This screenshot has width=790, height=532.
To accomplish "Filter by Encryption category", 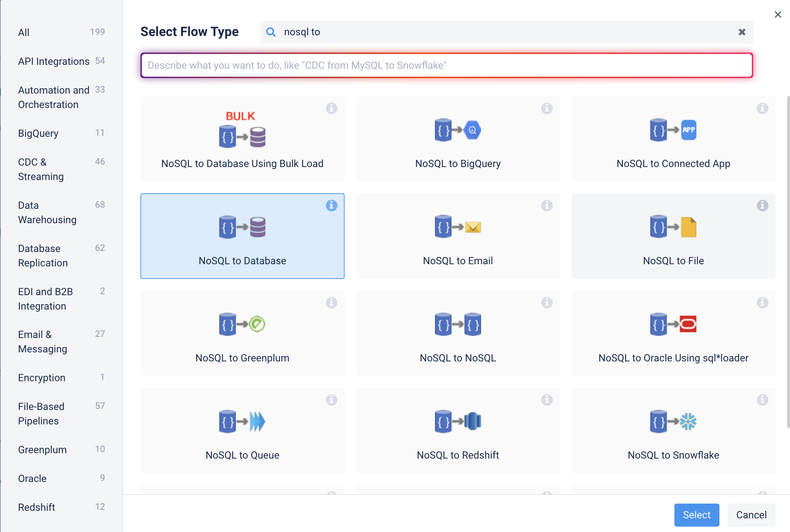I will point(61,378).
